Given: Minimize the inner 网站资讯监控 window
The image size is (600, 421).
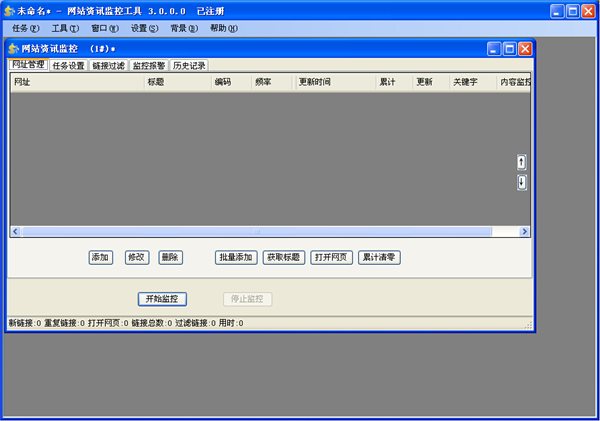Looking at the screenshot, I should [x=494, y=49].
